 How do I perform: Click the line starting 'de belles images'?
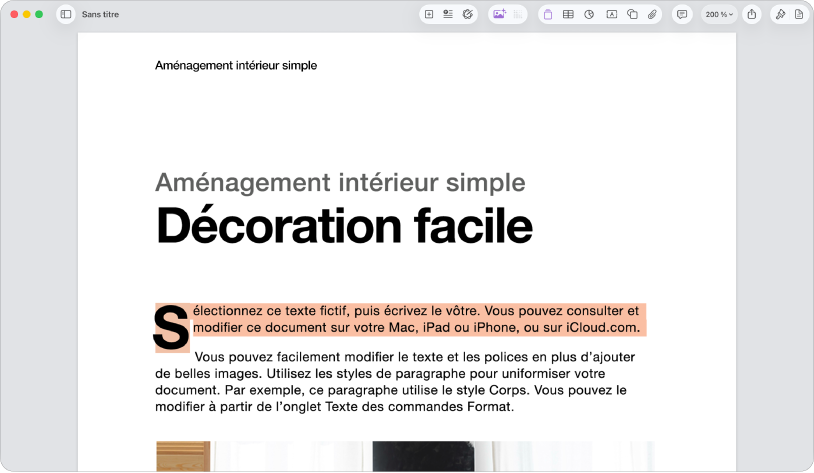(380, 374)
